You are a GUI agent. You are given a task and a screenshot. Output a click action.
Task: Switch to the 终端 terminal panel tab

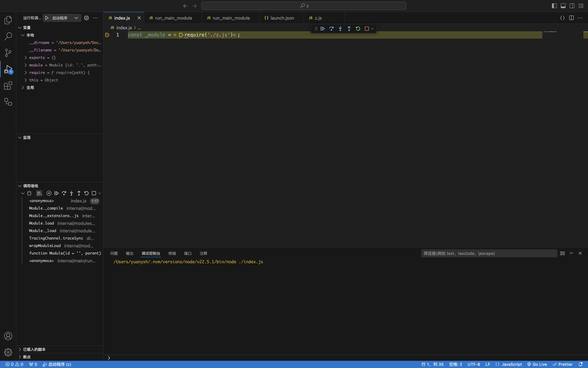click(x=172, y=253)
